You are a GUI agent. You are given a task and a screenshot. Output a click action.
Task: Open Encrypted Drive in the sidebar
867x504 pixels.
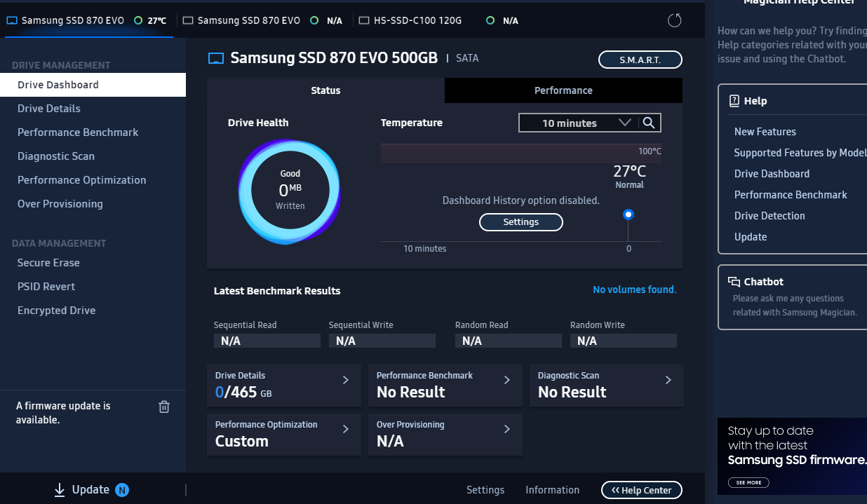93,311
